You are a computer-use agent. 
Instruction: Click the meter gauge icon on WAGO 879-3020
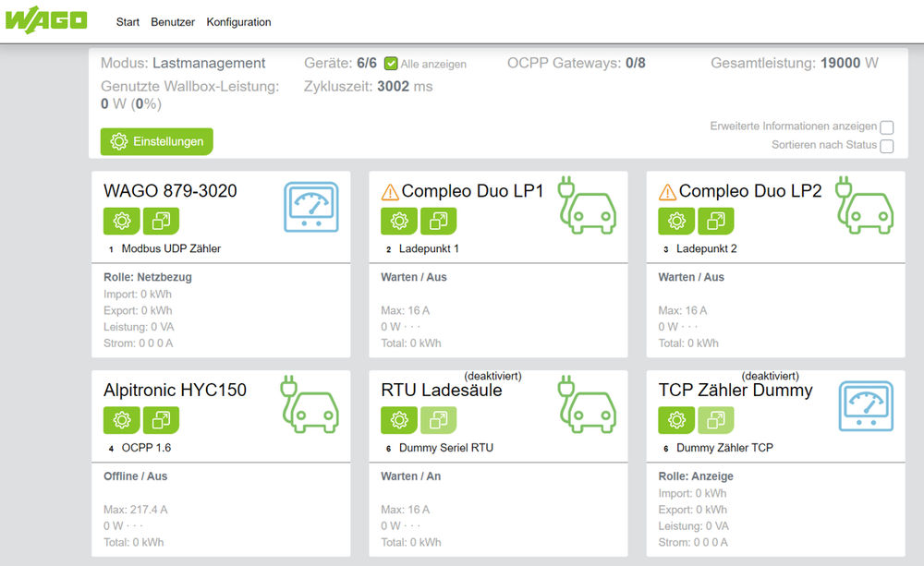pos(311,206)
